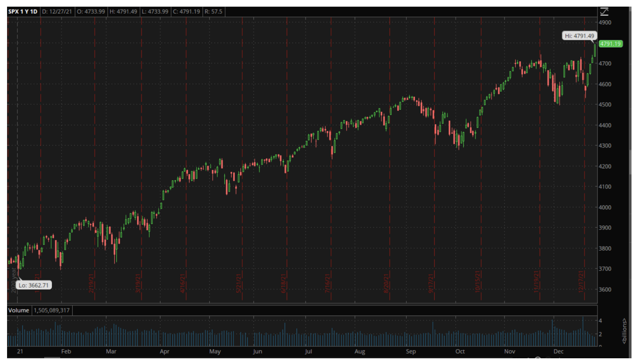Click the green 4791.19 last-price tag
This screenshot has height=364, width=639.
click(610, 44)
